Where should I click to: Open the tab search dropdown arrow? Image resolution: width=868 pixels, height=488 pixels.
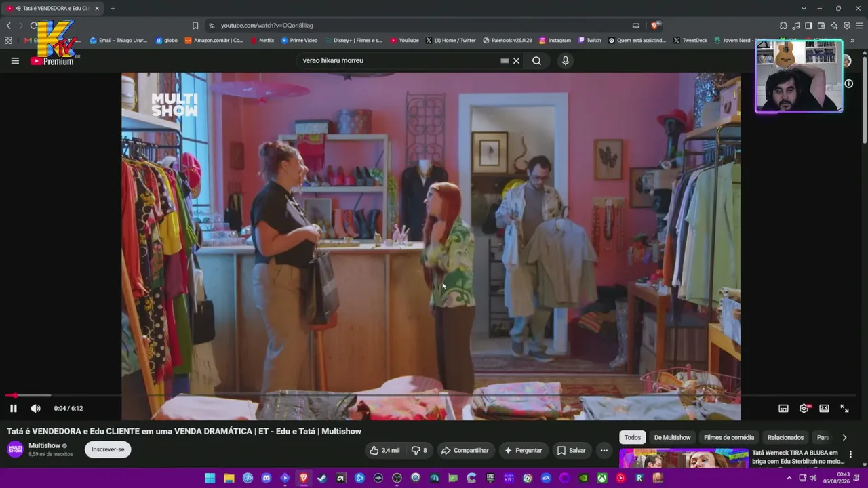click(804, 8)
